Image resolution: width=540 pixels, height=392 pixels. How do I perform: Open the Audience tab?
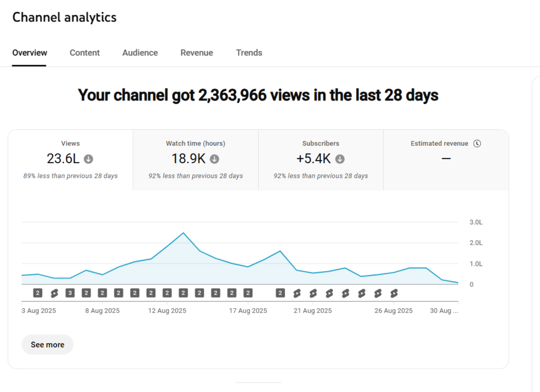pos(140,53)
